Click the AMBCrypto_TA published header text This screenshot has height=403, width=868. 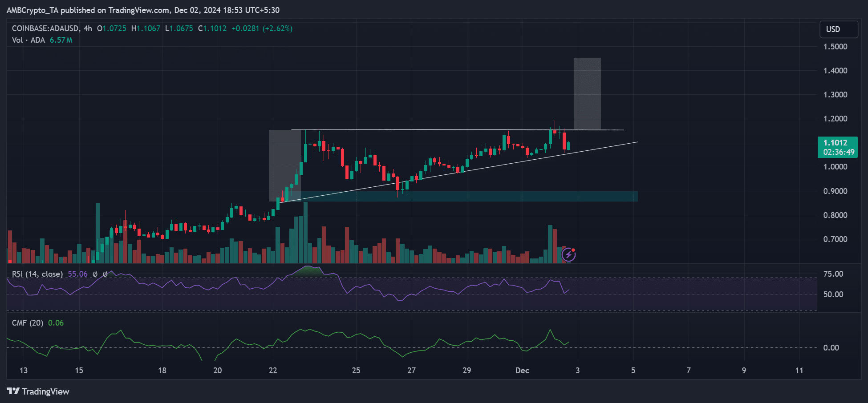143,10
